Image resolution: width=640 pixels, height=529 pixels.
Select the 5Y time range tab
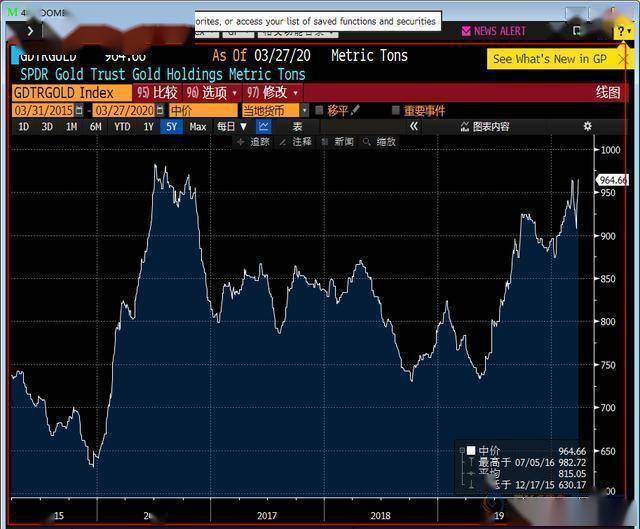click(x=172, y=127)
